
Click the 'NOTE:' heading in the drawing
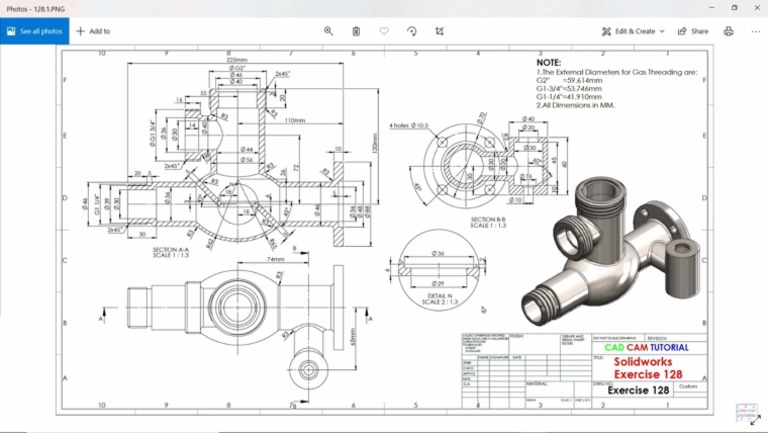tap(549, 63)
